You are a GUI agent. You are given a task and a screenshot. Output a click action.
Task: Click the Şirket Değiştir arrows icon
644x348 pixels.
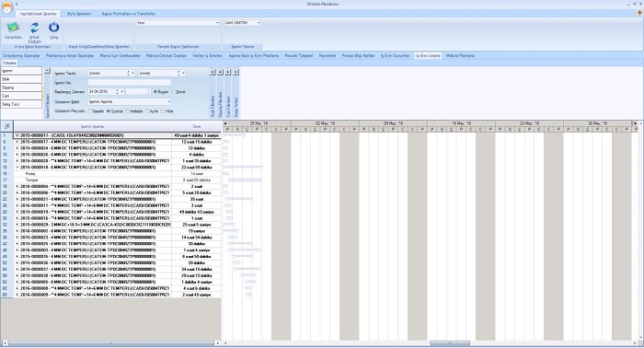click(x=35, y=28)
